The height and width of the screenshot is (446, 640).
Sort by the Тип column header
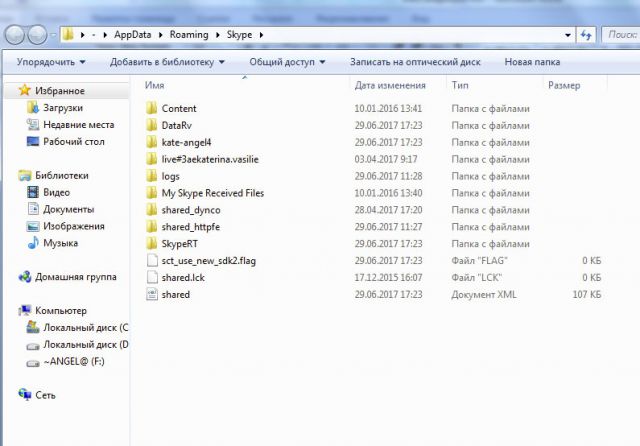[x=460, y=85]
